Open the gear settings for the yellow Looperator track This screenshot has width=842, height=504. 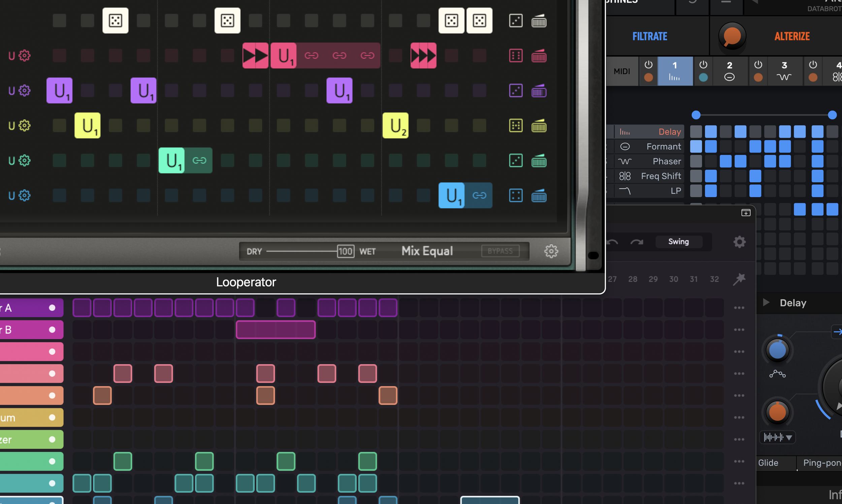[24, 125]
